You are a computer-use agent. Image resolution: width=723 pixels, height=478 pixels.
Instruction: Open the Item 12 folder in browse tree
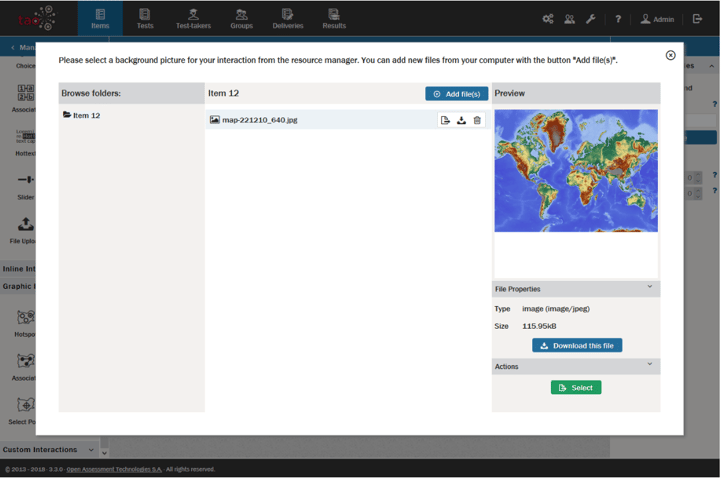pyautogui.click(x=86, y=116)
